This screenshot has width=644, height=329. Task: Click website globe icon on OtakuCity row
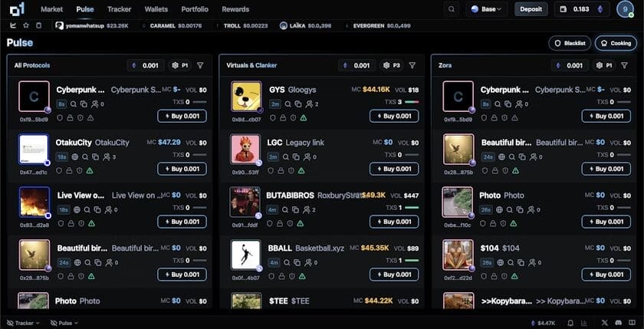click(x=75, y=157)
